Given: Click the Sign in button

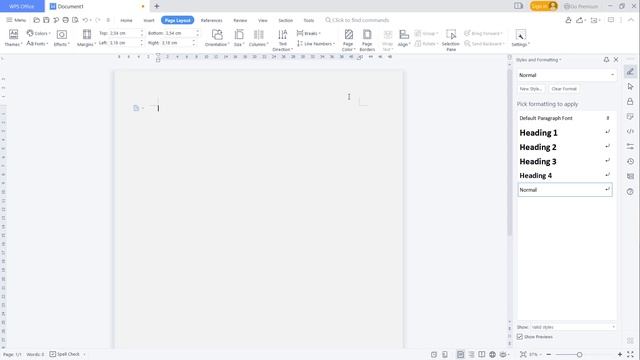Looking at the screenshot, I should (x=544, y=6).
